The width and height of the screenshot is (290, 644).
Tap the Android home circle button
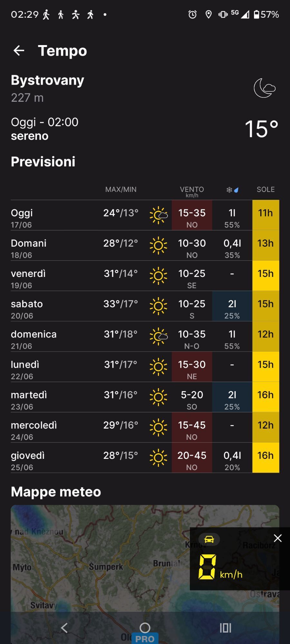[x=145, y=628]
